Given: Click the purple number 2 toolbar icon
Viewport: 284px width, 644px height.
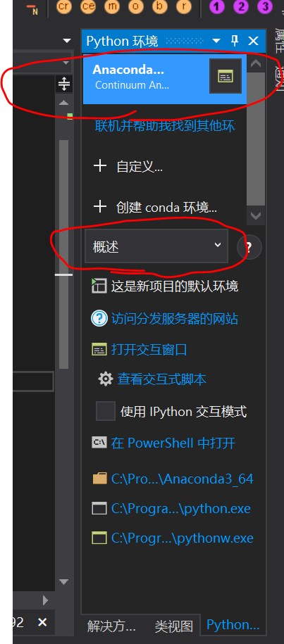Looking at the screenshot, I should 241,7.
